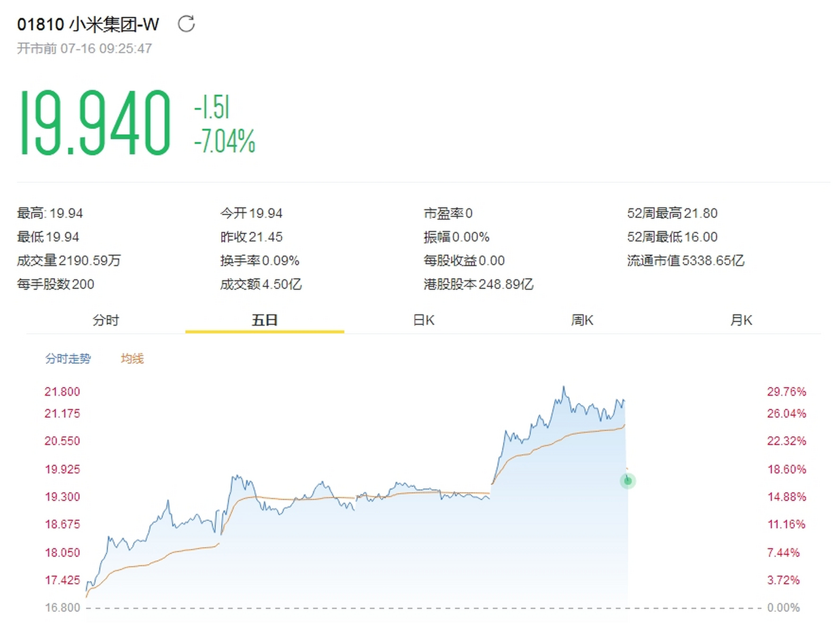Click the 振幅 0.00% entry

(457, 237)
